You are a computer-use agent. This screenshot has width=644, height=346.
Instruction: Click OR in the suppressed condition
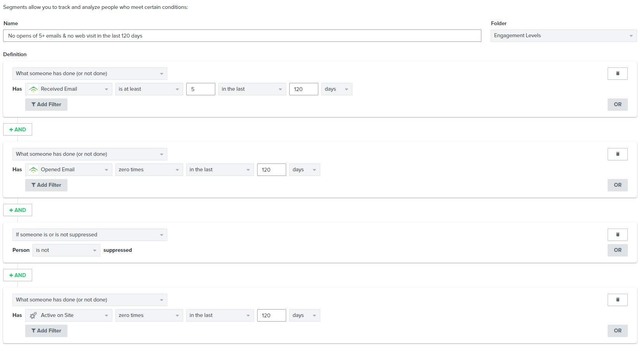[x=617, y=250]
